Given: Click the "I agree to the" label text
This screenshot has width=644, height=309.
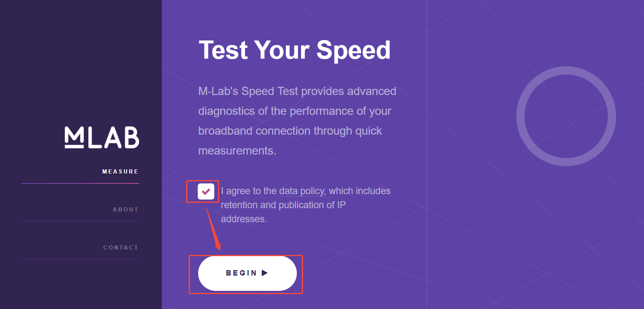Looking at the screenshot, I should pyautogui.click(x=249, y=191).
